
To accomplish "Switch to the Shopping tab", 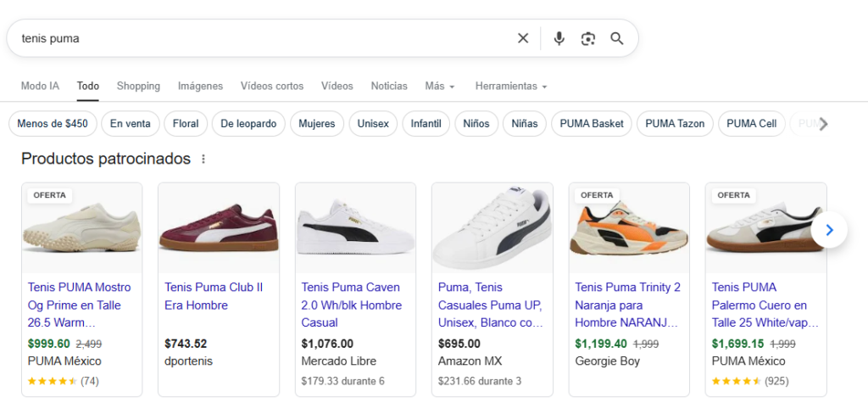I will [x=138, y=87].
